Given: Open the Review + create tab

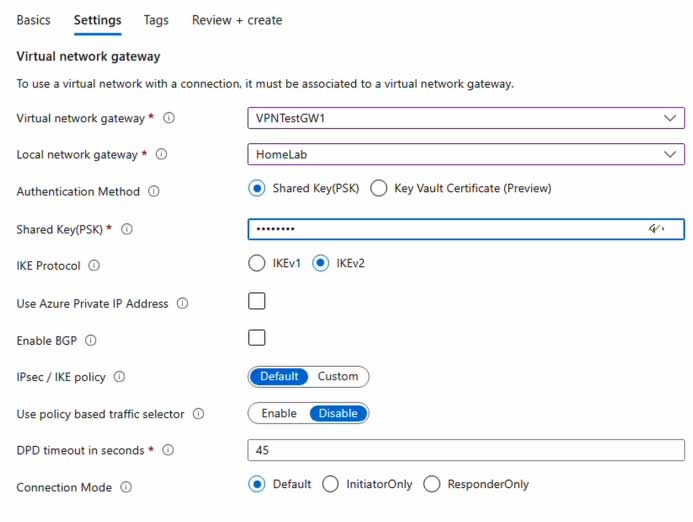Looking at the screenshot, I should [x=237, y=20].
